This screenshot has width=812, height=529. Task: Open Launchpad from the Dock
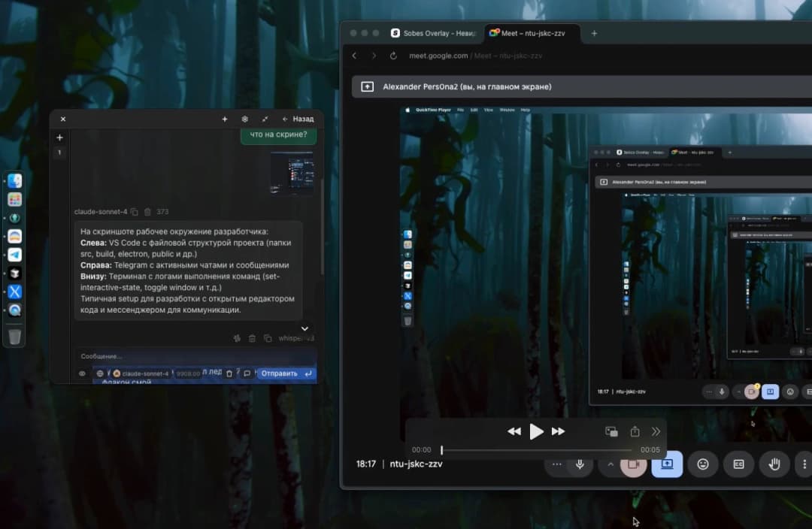(14, 199)
